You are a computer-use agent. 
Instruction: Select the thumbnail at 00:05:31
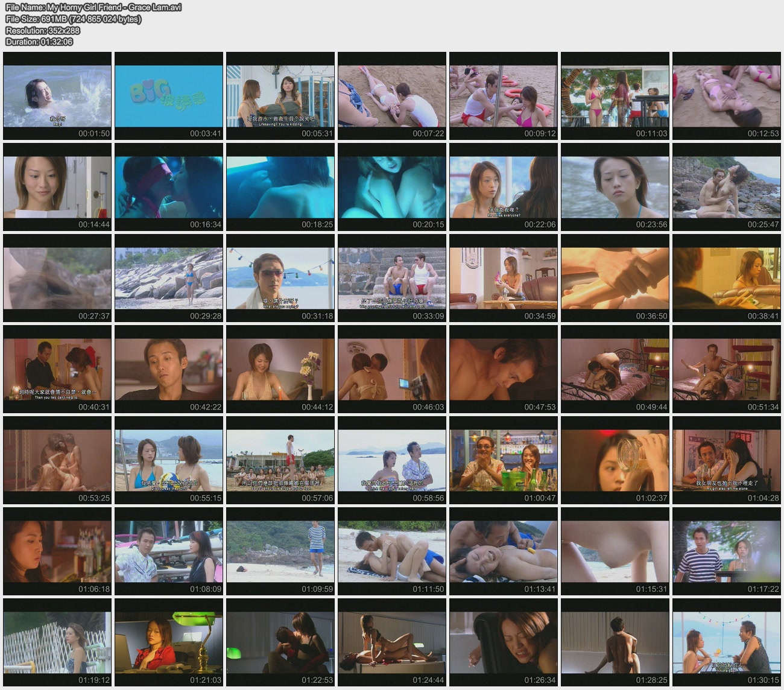click(x=280, y=96)
